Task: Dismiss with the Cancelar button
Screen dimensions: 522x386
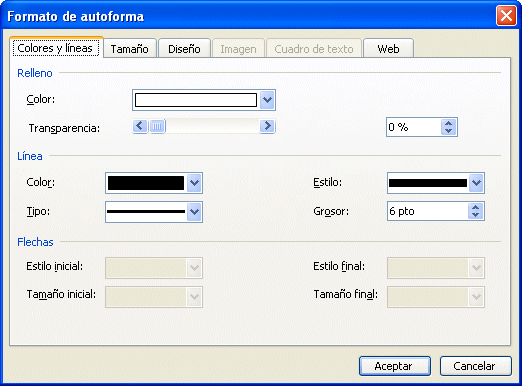Action: point(475,366)
